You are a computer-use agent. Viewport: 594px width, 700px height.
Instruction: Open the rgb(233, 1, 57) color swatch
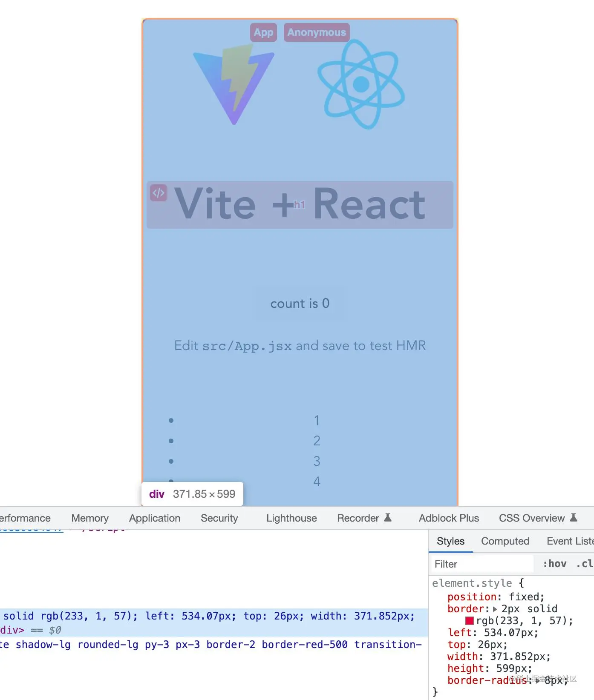[470, 621]
